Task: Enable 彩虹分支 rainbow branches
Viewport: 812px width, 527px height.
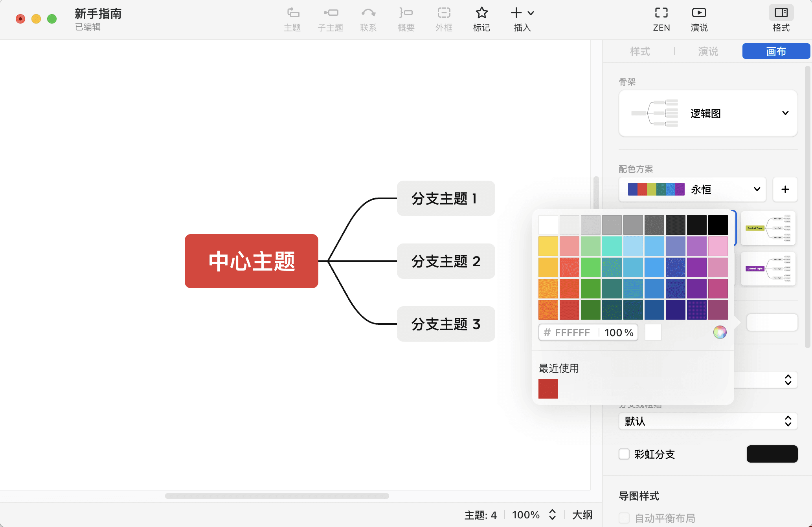Action: [624, 454]
